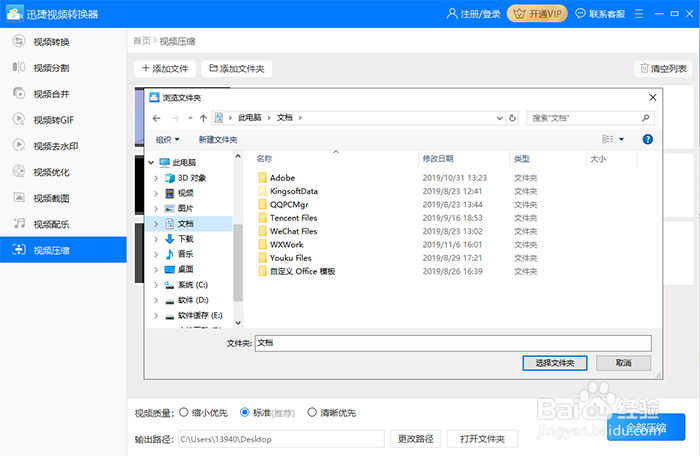The image size is (700, 456).
Task: Open 联系客服 chat
Action: pyautogui.click(x=600, y=14)
